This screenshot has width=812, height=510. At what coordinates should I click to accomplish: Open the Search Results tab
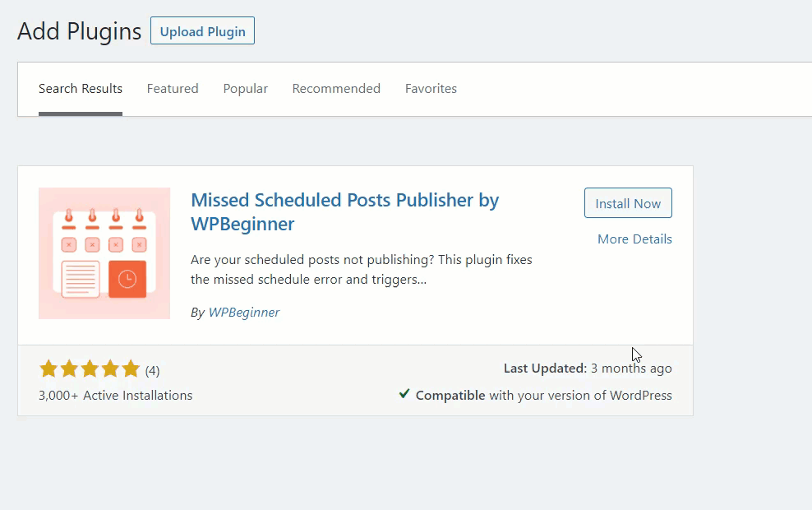81,89
